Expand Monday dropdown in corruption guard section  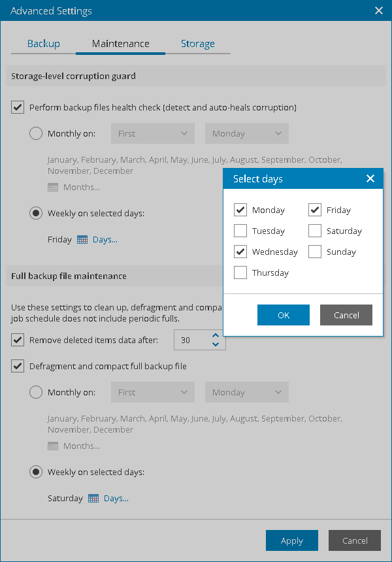click(x=246, y=134)
